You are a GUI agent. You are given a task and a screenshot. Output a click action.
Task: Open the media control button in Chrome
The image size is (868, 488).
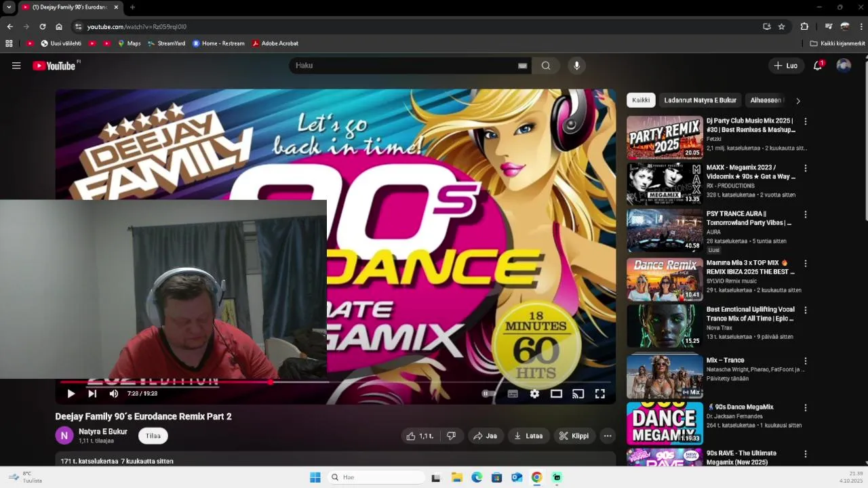point(828,26)
